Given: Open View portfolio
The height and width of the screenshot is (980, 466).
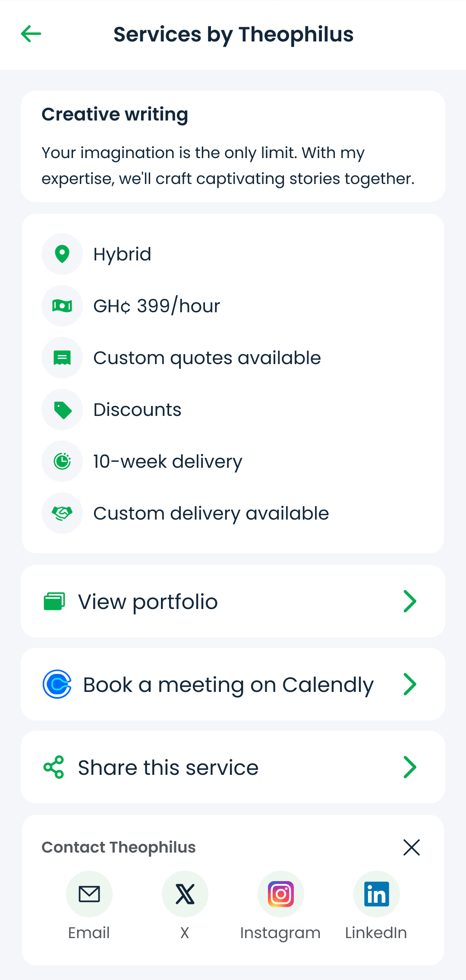Looking at the screenshot, I should point(233,601).
